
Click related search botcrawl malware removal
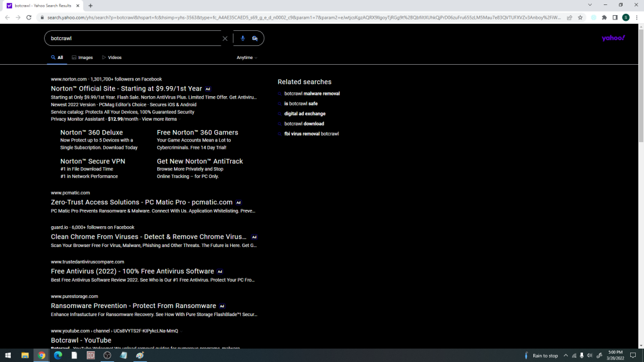[x=312, y=94]
